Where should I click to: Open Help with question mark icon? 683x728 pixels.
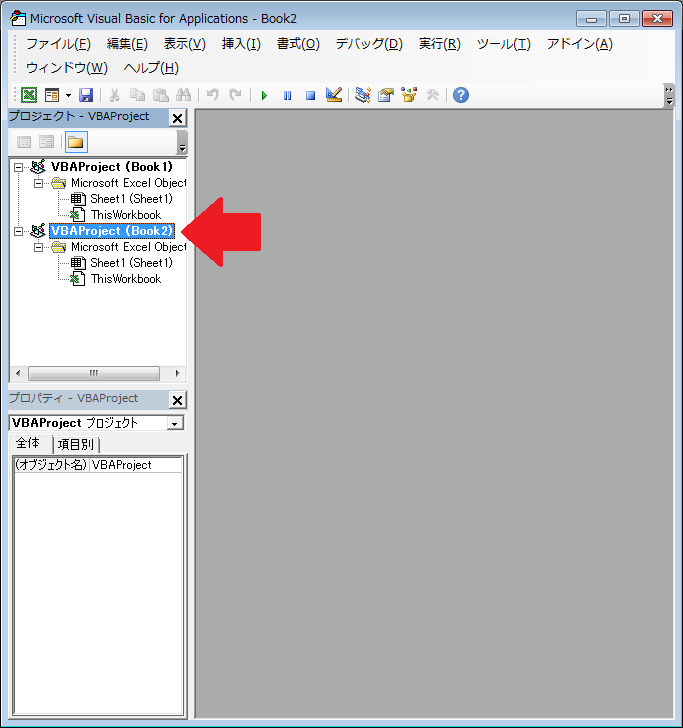[x=461, y=95]
